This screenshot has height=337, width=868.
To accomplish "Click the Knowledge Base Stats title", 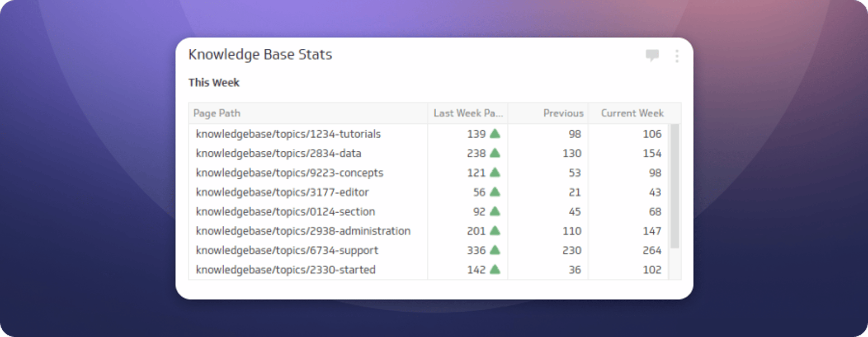I will (261, 54).
